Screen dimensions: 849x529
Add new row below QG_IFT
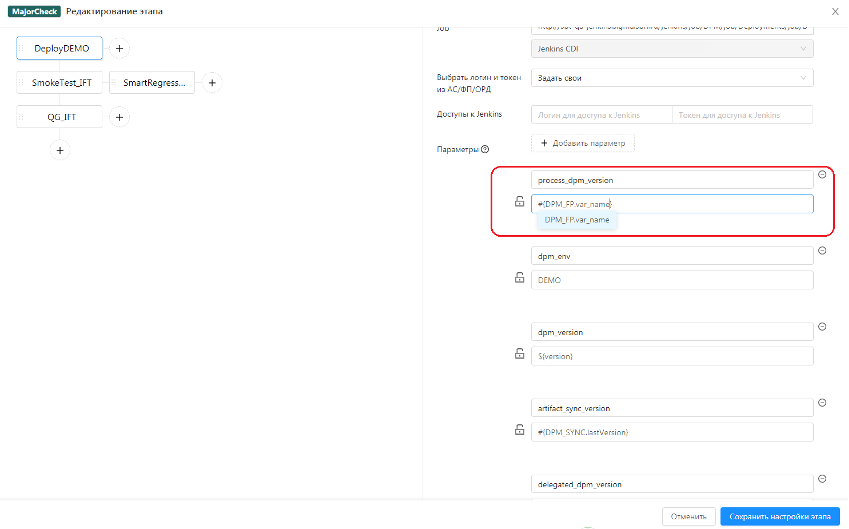tap(60, 149)
